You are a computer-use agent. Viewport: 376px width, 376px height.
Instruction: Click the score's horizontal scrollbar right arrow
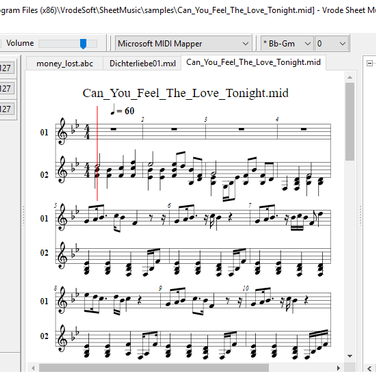338,368
